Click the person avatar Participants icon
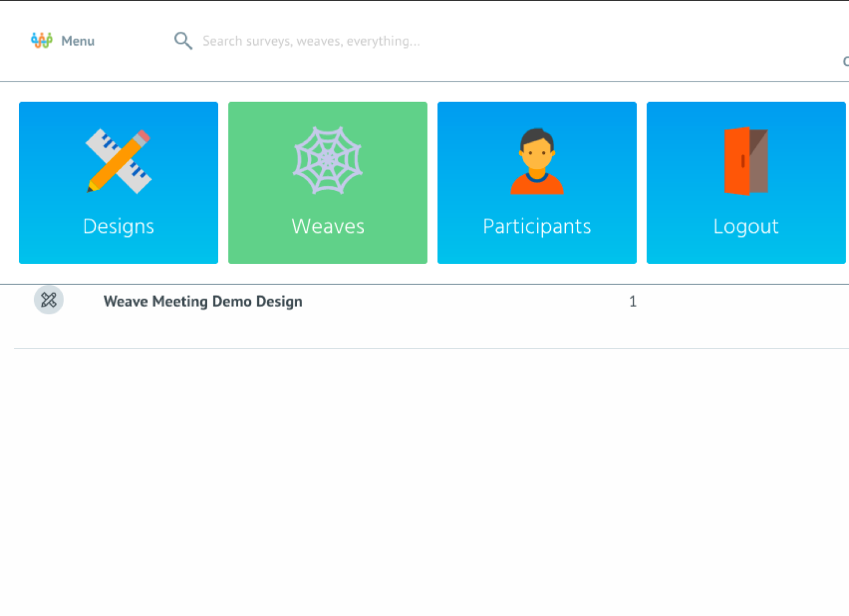 point(536,161)
